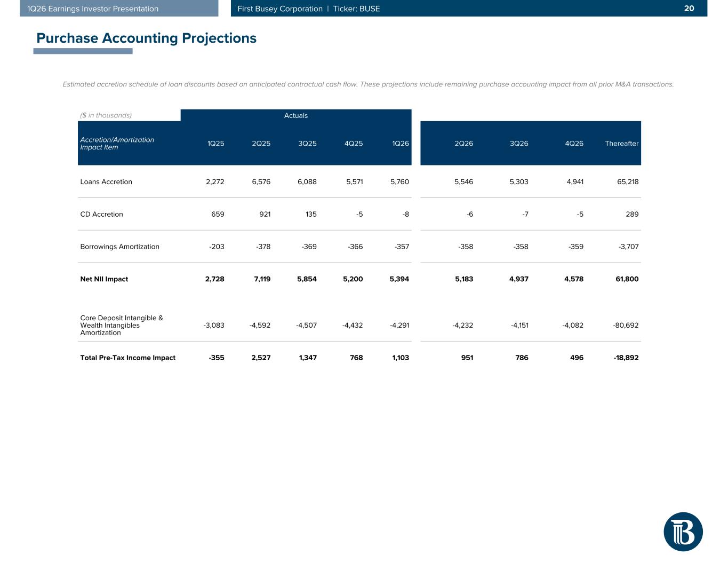The image size is (728, 563).
Task: Select the Total Pre-Tax Income Impact label
Action: (127, 358)
